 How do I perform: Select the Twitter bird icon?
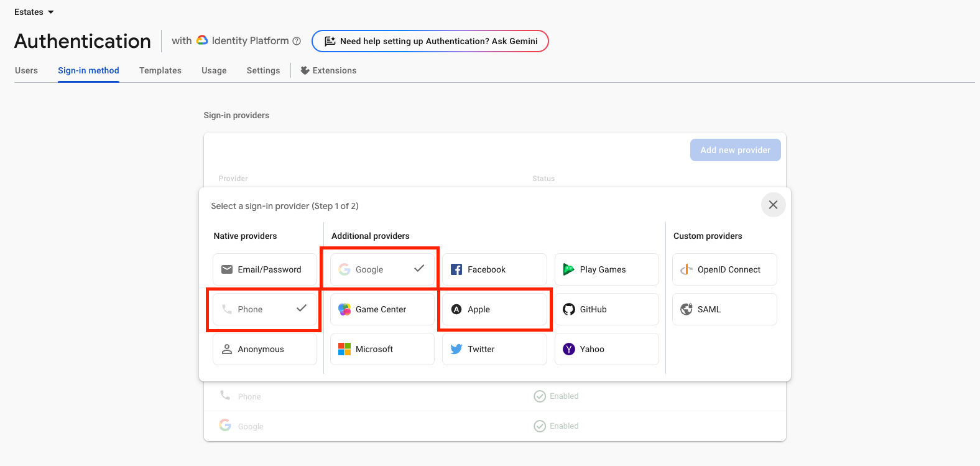456,349
